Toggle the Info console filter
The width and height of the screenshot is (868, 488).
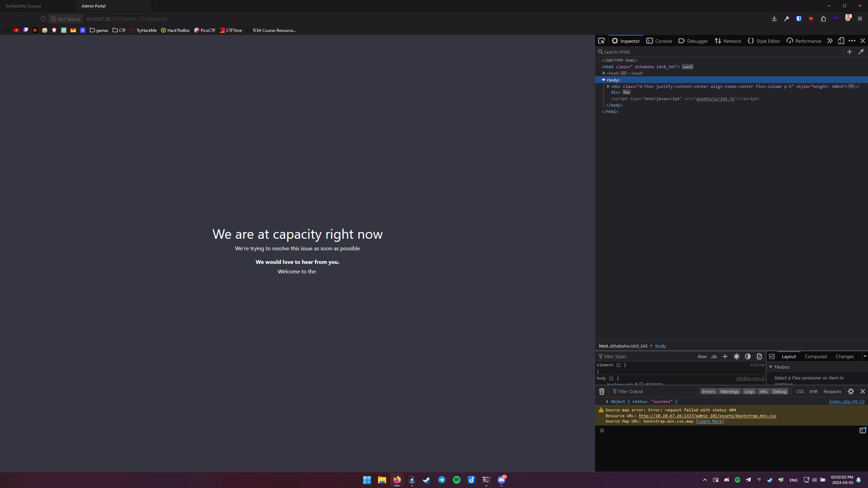click(763, 392)
